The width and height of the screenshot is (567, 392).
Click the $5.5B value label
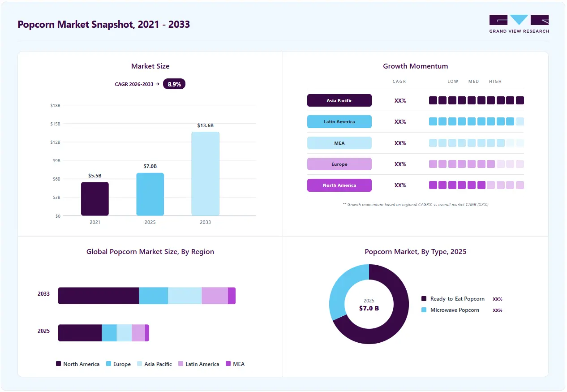[94, 176]
